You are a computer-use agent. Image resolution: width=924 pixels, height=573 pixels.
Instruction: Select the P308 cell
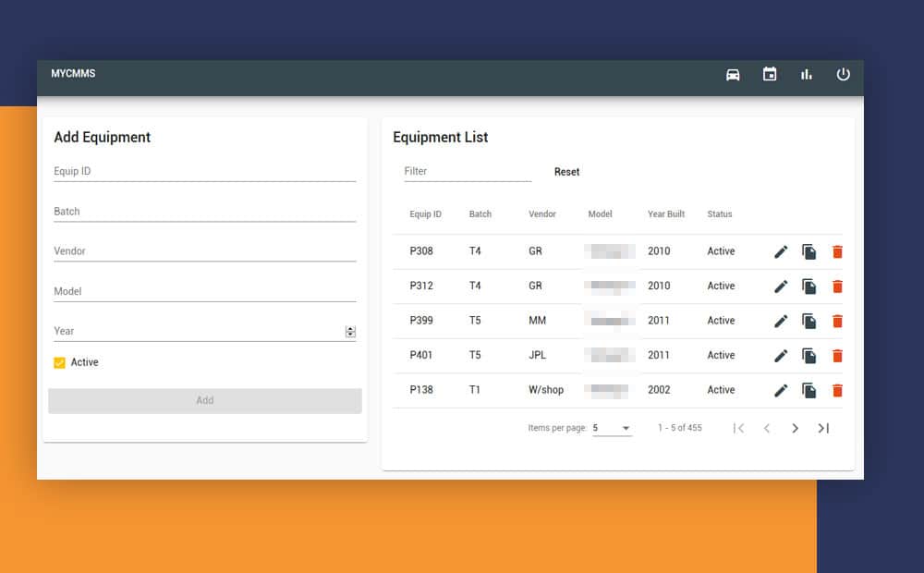coord(421,251)
